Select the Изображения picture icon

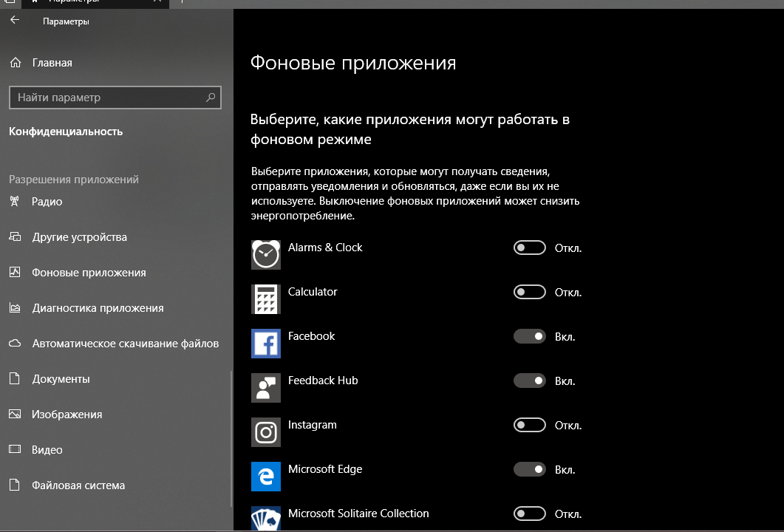15,414
